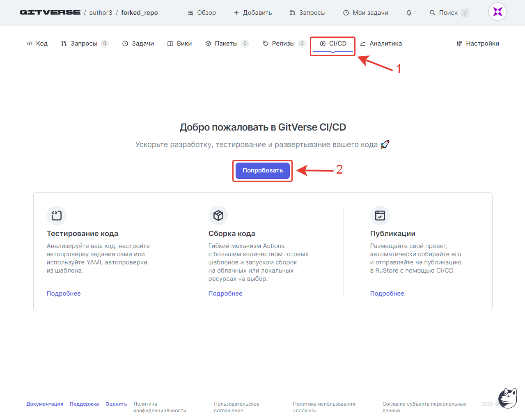Open repository Настройки

coord(478,44)
